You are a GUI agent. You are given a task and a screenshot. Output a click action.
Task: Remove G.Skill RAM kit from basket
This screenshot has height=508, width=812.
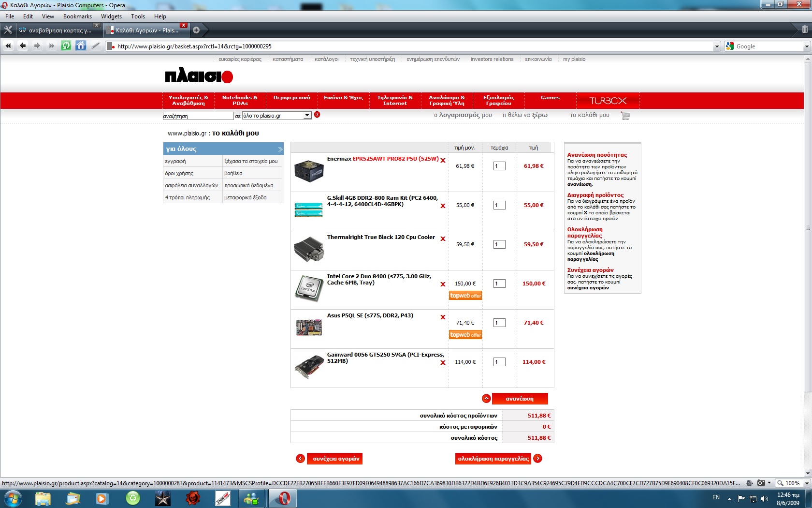pyautogui.click(x=443, y=206)
